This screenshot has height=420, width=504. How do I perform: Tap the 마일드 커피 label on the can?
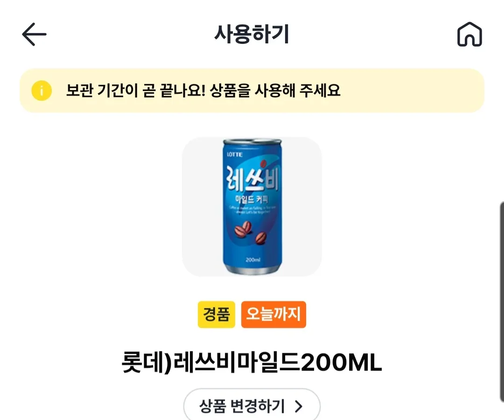(x=252, y=200)
